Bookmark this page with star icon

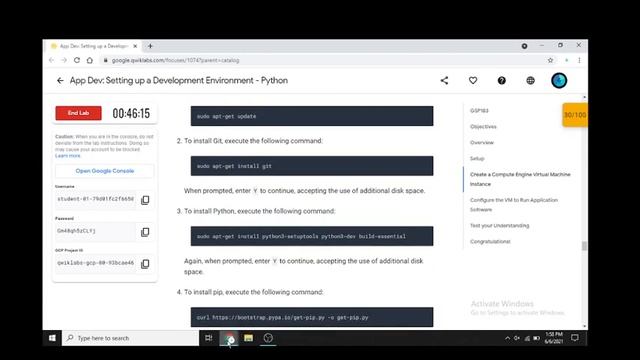pyautogui.click(x=550, y=60)
